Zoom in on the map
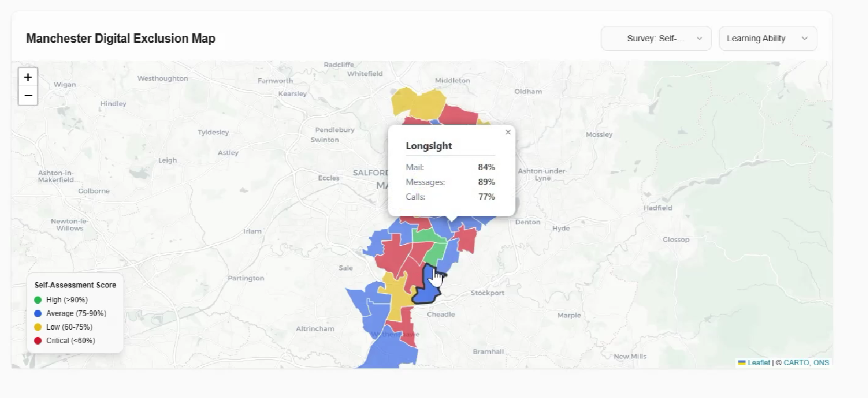The image size is (868, 398). coord(28,77)
